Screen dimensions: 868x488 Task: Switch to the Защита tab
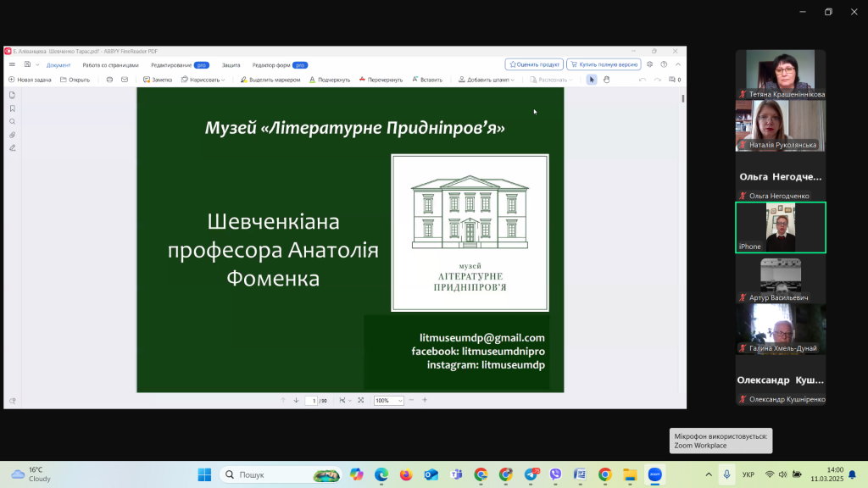tap(231, 64)
